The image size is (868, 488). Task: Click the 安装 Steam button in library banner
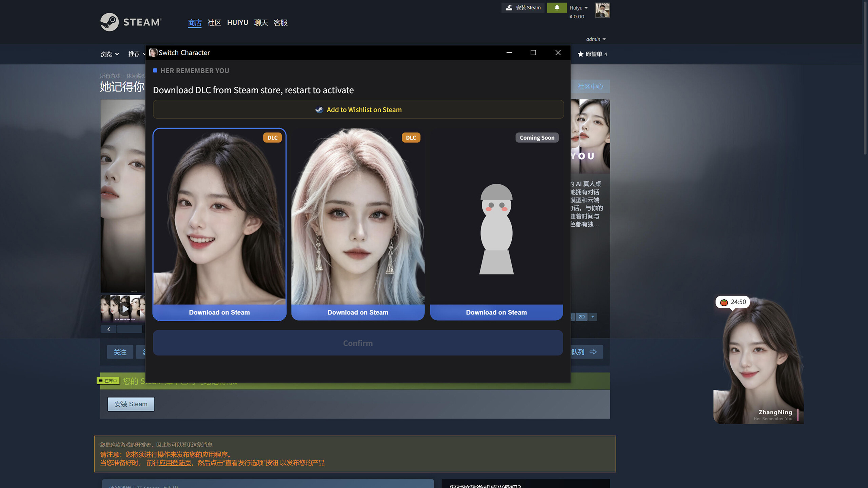[x=131, y=404]
